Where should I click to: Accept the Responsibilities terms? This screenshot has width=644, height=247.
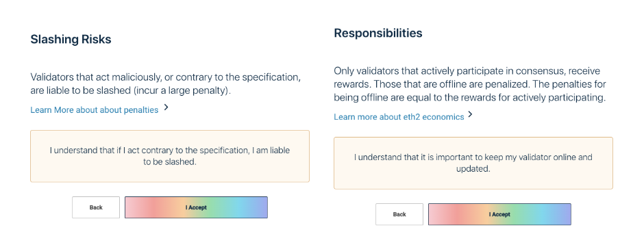point(499,214)
